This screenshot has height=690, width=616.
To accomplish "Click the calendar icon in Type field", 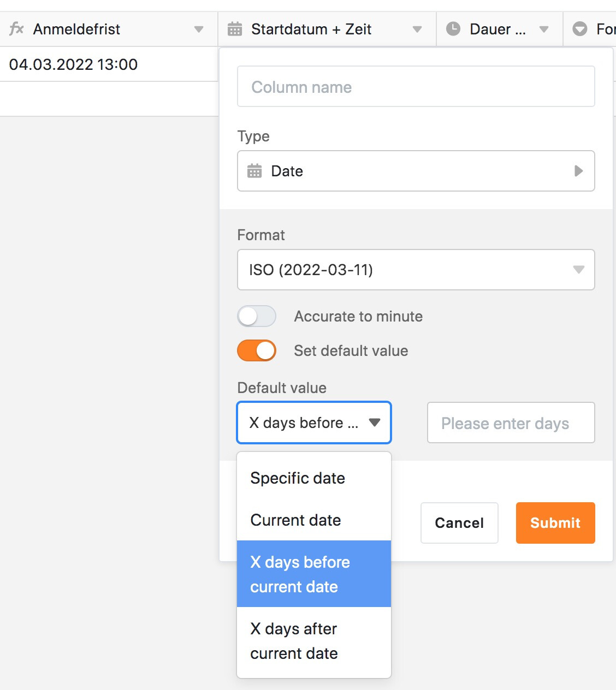I will click(254, 171).
